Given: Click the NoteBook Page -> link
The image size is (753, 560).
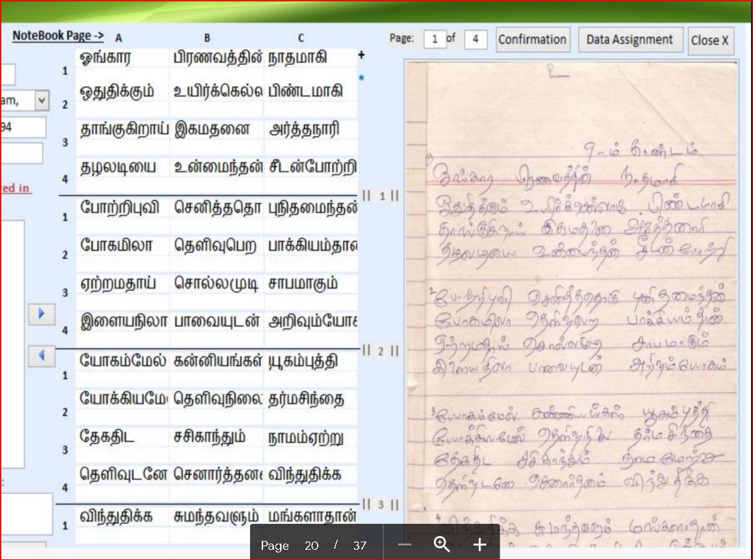Looking at the screenshot, I should pos(57,36).
